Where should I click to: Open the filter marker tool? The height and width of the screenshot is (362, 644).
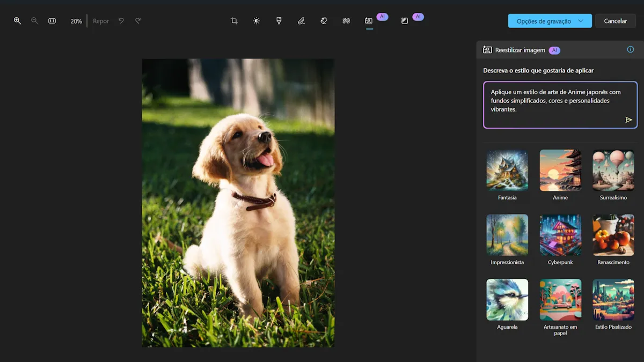tap(279, 21)
